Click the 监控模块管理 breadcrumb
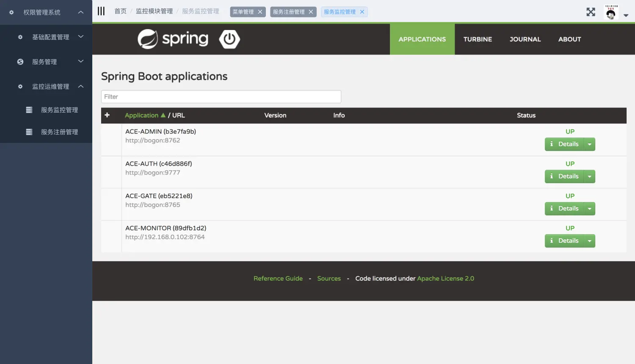Screen dimensions: 635x364 (154, 11)
